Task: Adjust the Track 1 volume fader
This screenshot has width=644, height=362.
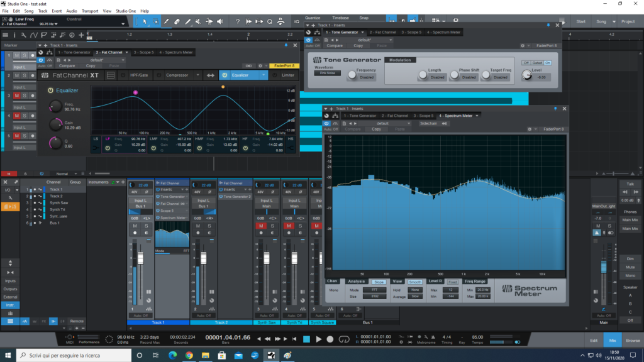Action: point(140,259)
